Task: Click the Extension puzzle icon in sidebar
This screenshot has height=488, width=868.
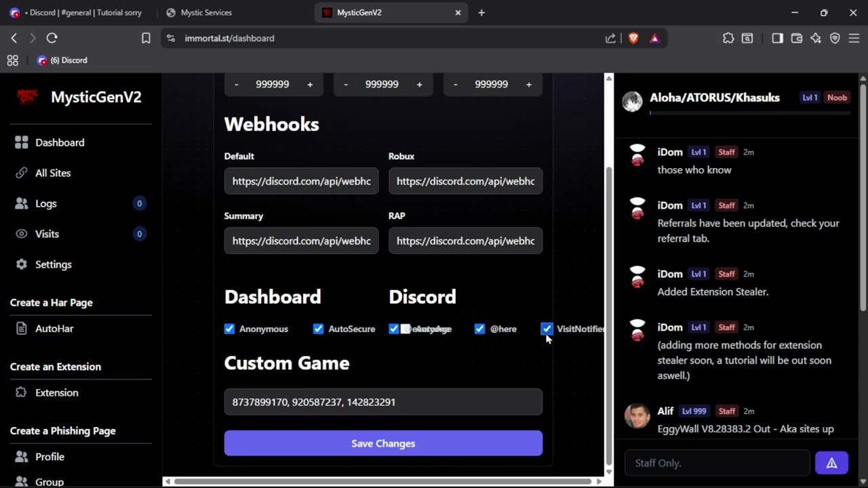Action: coord(21,392)
